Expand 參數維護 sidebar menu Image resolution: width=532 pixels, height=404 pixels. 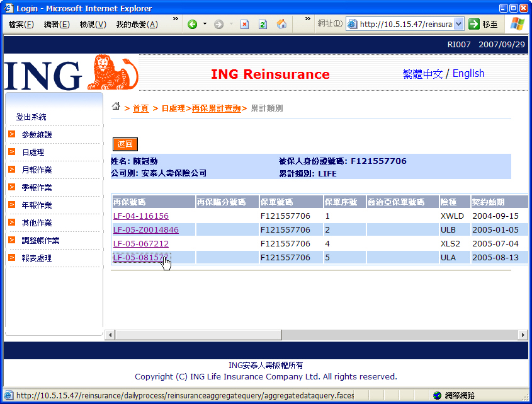[37, 135]
